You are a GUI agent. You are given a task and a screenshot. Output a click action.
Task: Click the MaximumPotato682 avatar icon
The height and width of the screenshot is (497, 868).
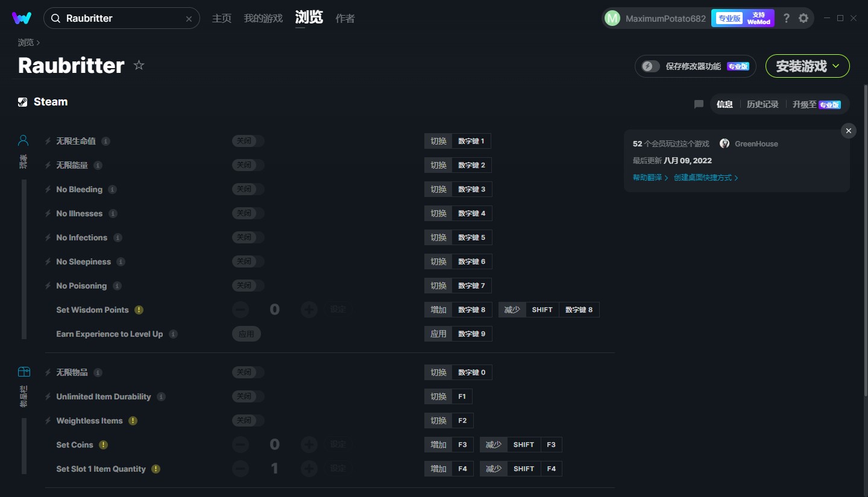[x=612, y=19]
